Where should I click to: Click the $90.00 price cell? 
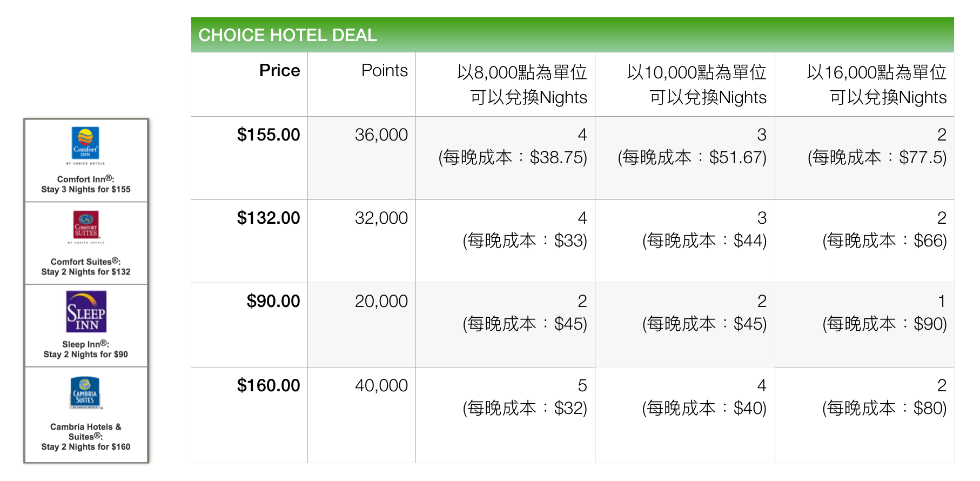250,325
